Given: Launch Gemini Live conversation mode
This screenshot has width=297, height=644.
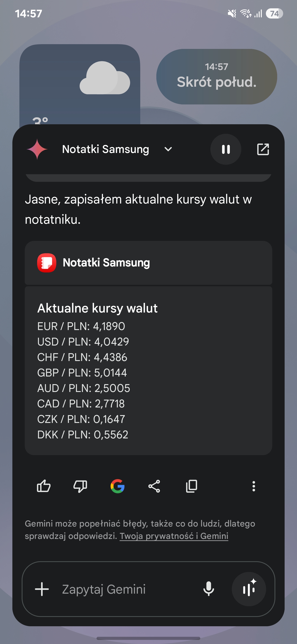Looking at the screenshot, I should (x=249, y=589).
